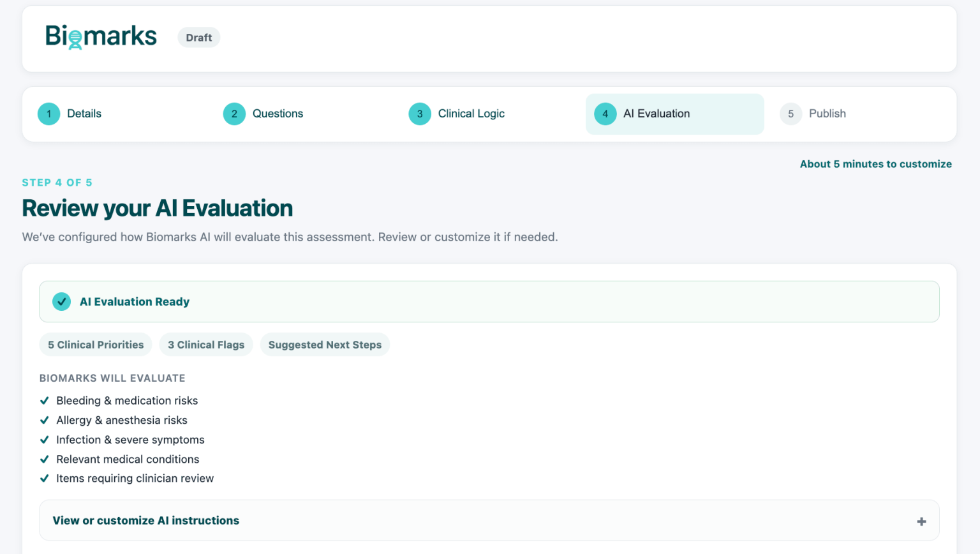The height and width of the screenshot is (554, 980).
Task: Click the Bleeding & medication risks item
Action: point(127,401)
